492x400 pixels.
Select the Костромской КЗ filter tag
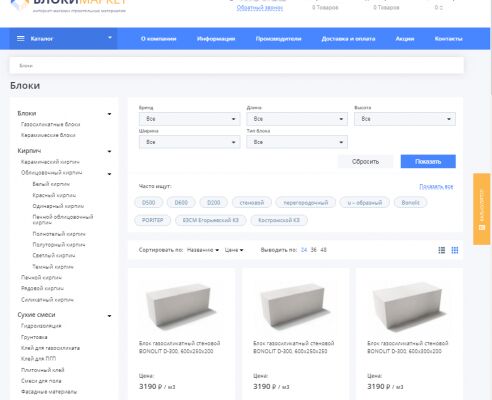point(279,220)
